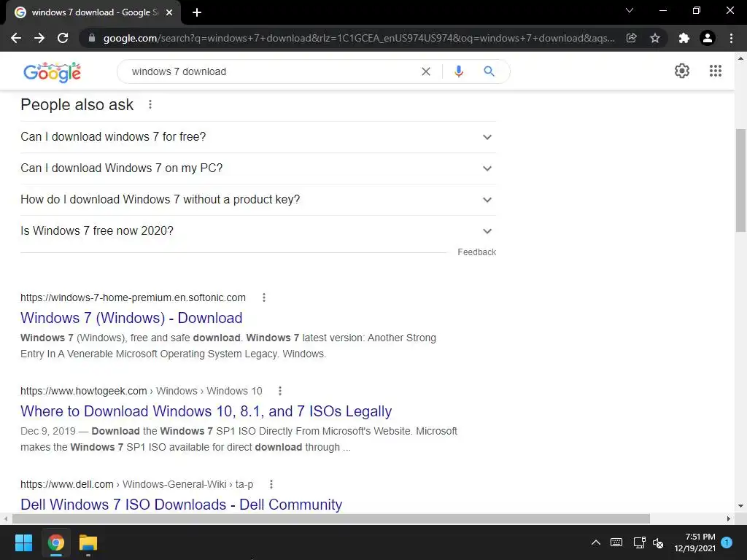Open File Explorer from taskbar
This screenshot has height=560, width=747.
[88, 542]
